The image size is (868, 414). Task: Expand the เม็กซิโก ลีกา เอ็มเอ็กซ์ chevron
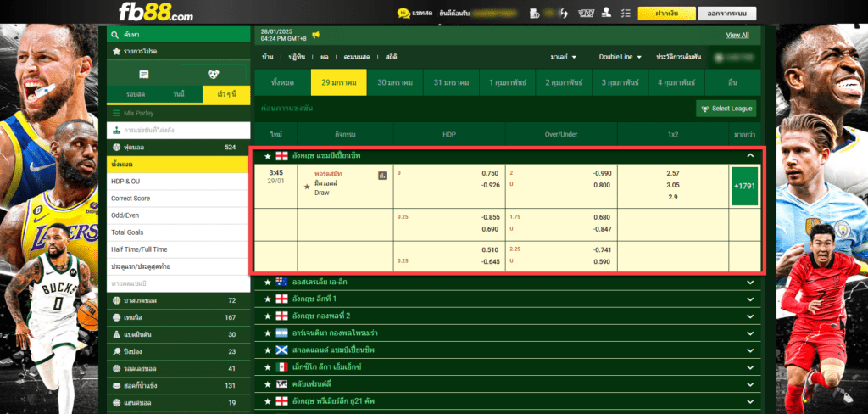[750, 366]
